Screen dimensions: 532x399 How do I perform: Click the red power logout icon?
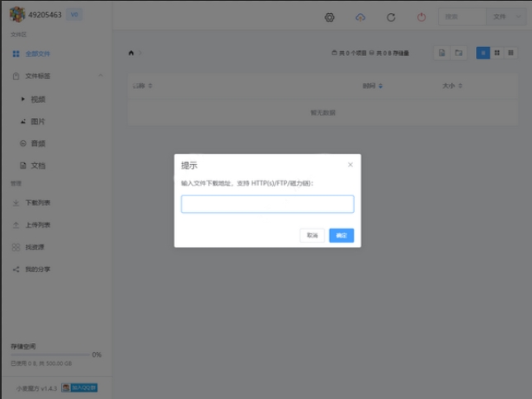pyautogui.click(x=421, y=17)
